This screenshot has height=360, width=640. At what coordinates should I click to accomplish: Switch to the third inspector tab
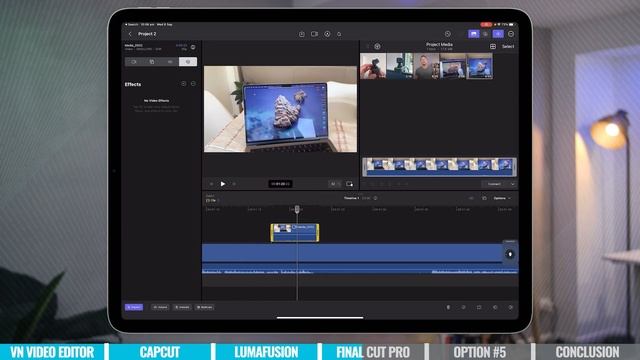[170, 62]
